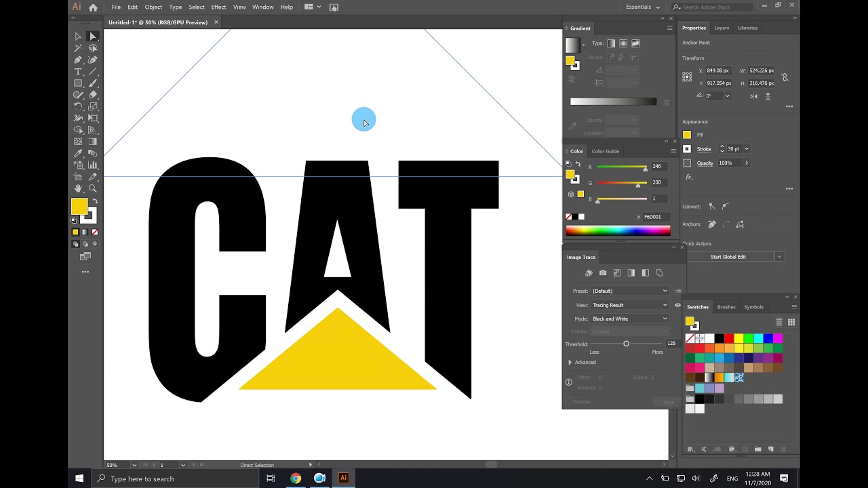
Task: Select the Eyedropper tool
Action: 78,153
